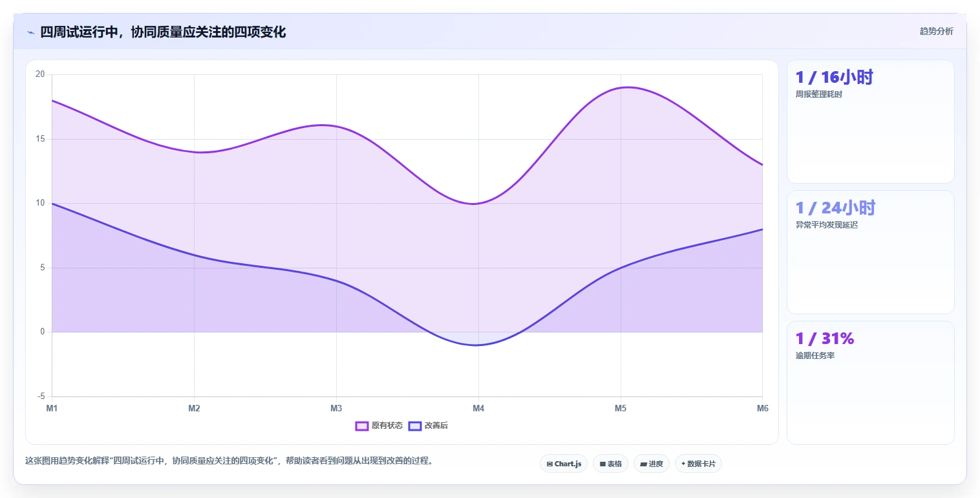The width and height of the screenshot is (980, 498).
Task: Click the M3 x-axis label
Action: [336, 408]
